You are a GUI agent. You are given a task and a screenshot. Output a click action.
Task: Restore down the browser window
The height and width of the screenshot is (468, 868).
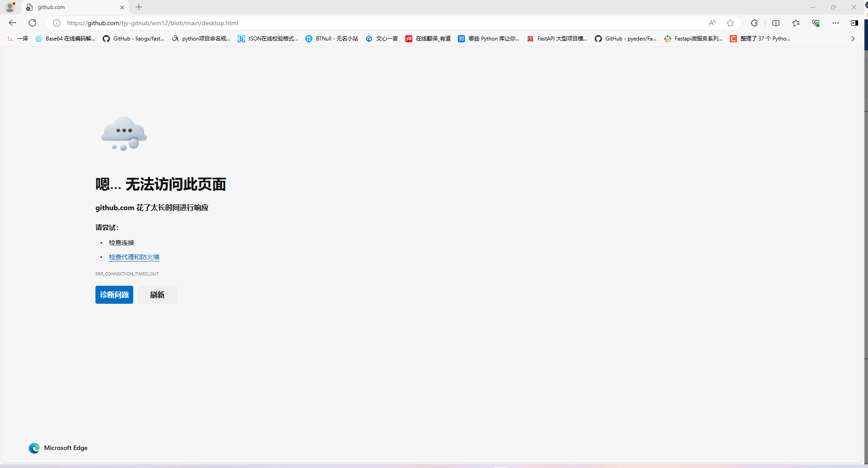[x=833, y=7]
